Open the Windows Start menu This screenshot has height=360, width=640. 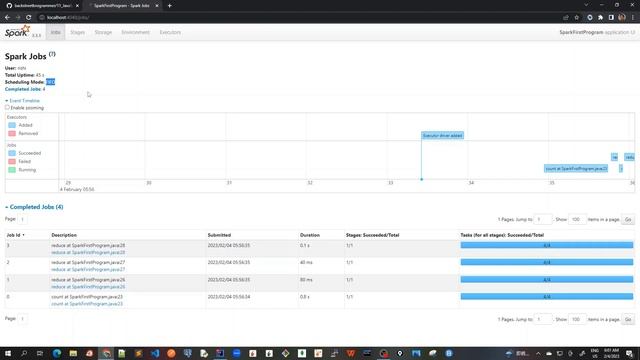(8, 353)
